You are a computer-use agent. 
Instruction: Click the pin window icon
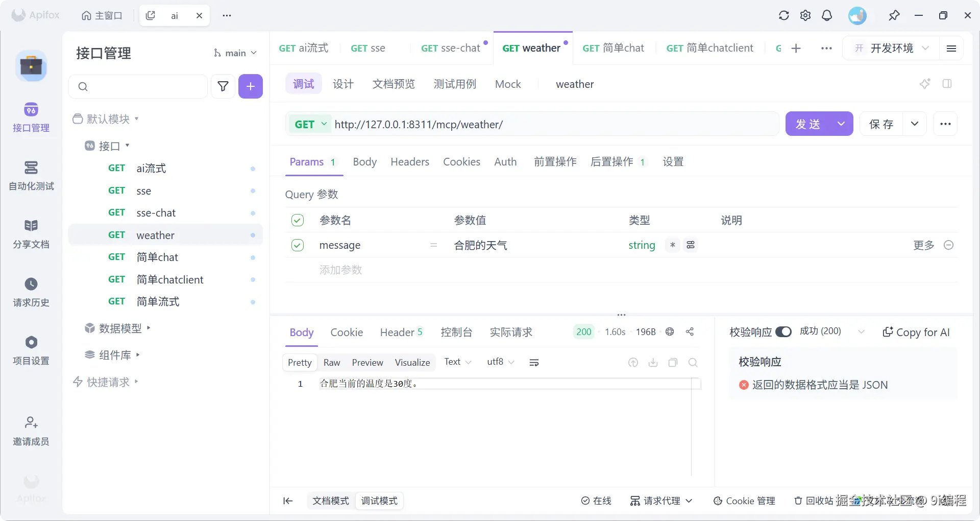[894, 15]
